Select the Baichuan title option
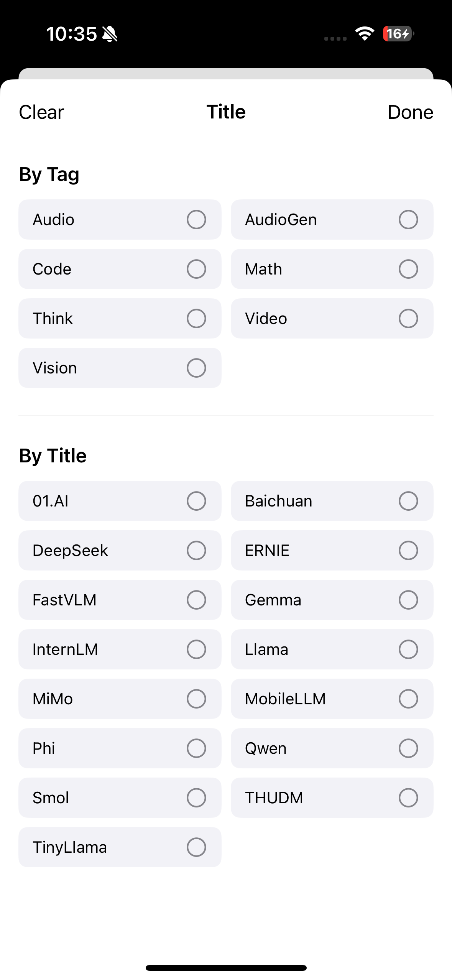 (x=332, y=501)
